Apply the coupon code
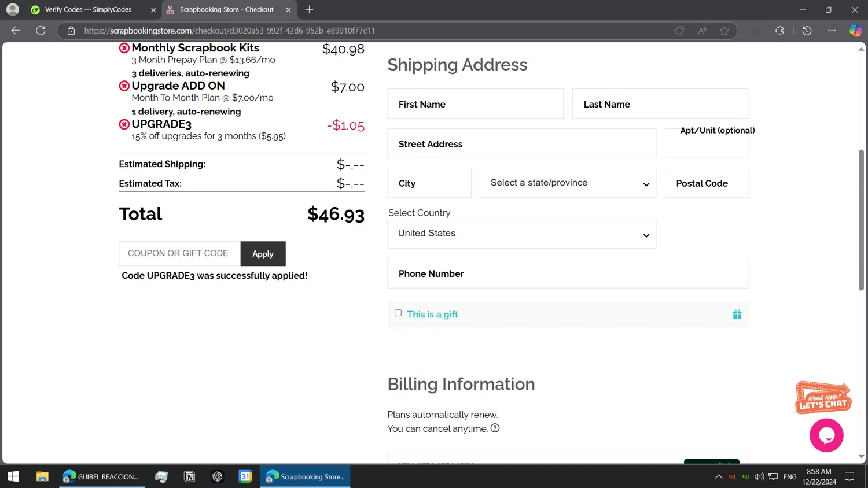 pyautogui.click(x=263, y=254)
